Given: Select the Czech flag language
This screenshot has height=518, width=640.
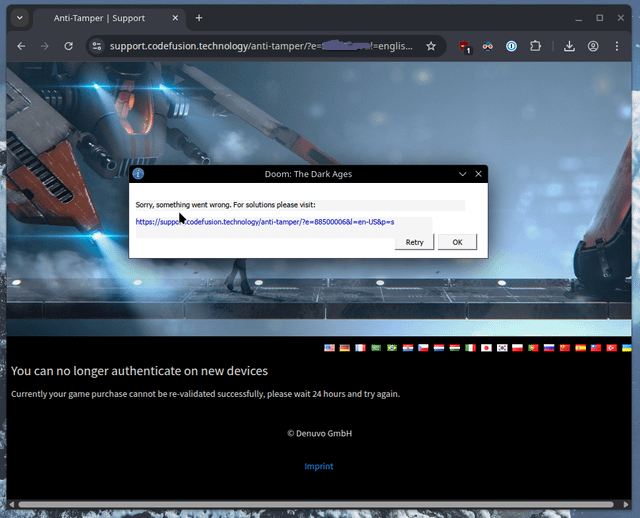Looking at the screenshot, I should point(423,348).
